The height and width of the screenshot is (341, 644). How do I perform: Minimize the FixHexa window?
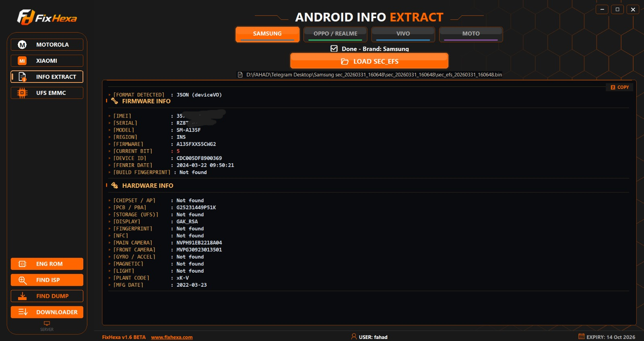click(602, 9)
